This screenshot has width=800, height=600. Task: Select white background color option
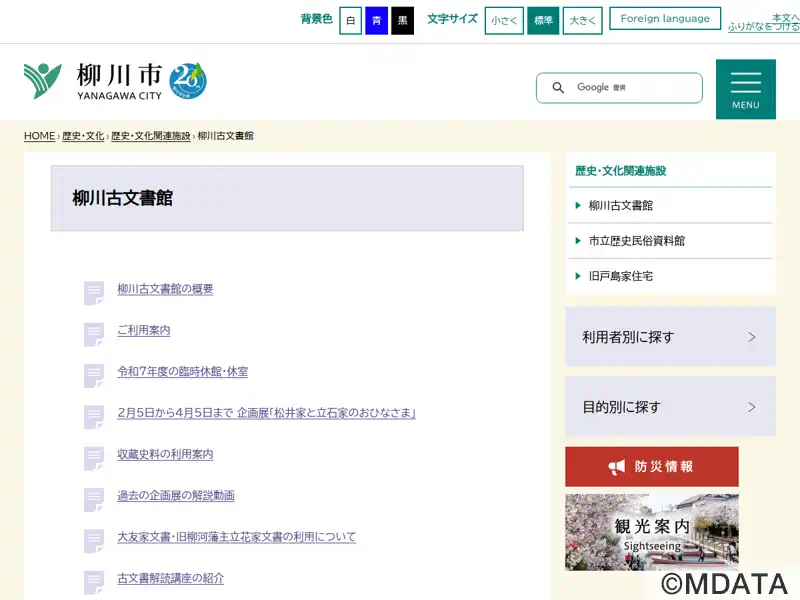pos(350,20)
